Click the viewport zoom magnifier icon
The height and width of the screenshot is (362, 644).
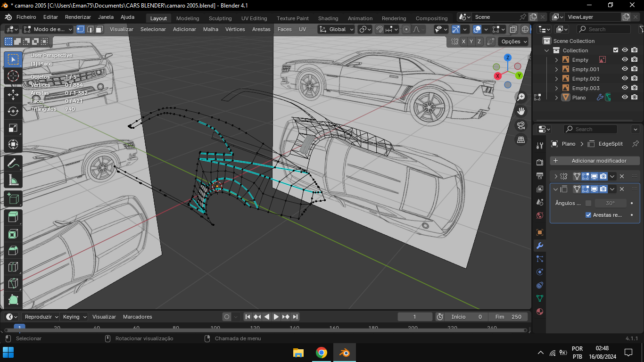pos(521,97)
